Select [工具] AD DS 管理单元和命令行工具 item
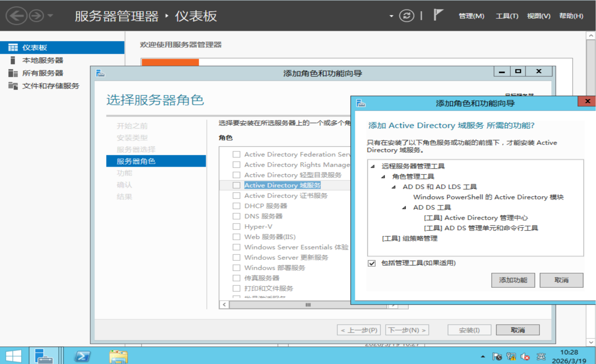The height and width of the screenshot is (364, 596). click(481, 228)
